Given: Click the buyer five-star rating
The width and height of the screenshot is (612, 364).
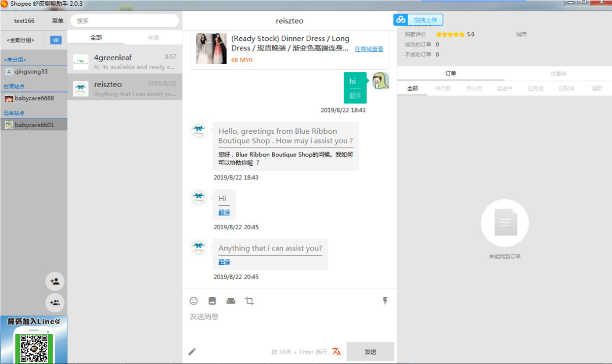Looking at the screenshot, I should [x=450, y=34].
